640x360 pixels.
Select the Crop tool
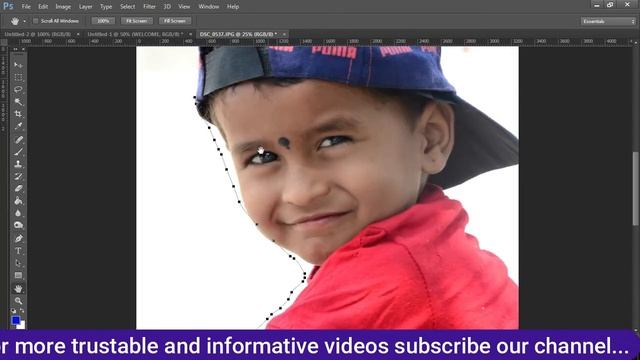(x=18, y=114)
